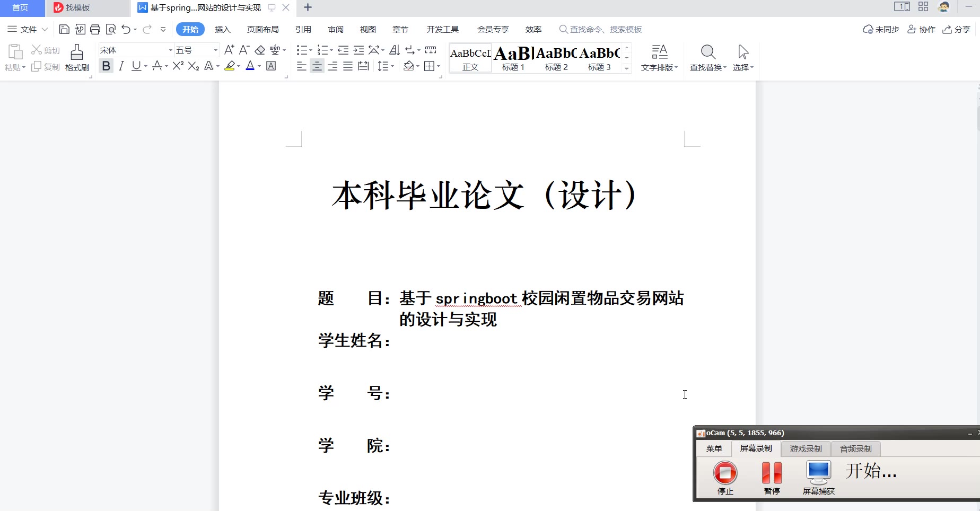Image resolution: width=980 pixels, height=511 pixels.
Task: Click the Share (分享) button
Action: click(x=956, y=29)
